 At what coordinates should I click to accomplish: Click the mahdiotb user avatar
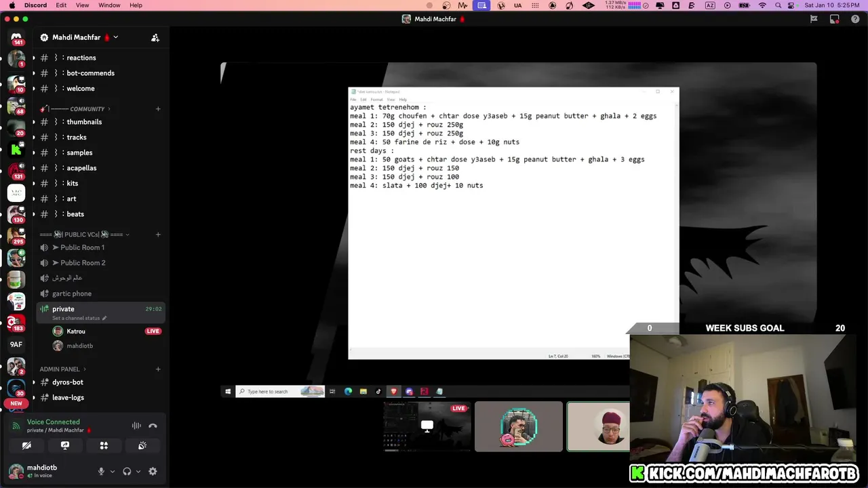tap(15, 471)
